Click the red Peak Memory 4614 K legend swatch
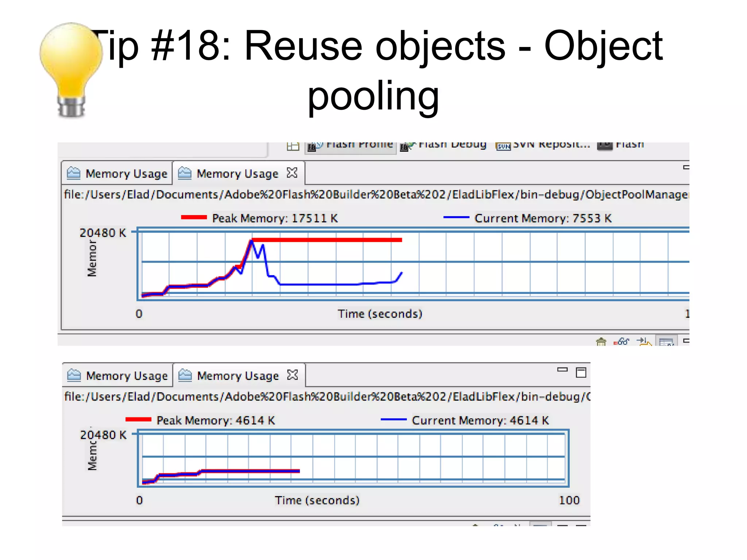Image resolution: width=747 pixels, height=560 pixels. tap(138, 419)
